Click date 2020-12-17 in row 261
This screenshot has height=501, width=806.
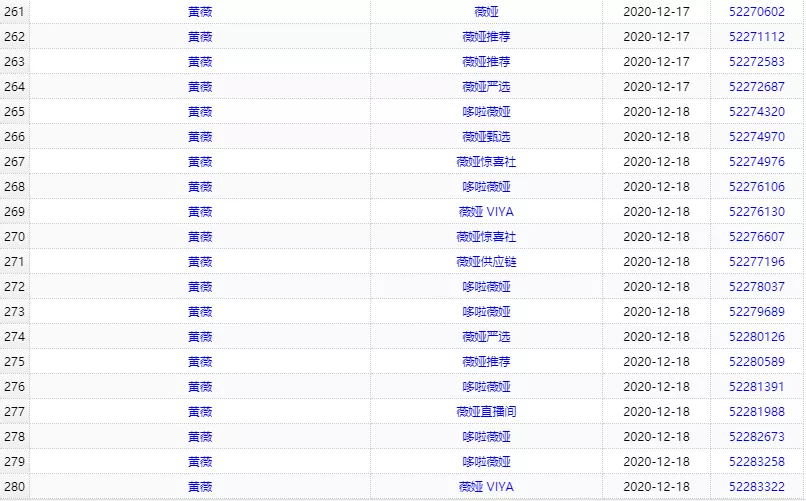(x=656, y=11)
